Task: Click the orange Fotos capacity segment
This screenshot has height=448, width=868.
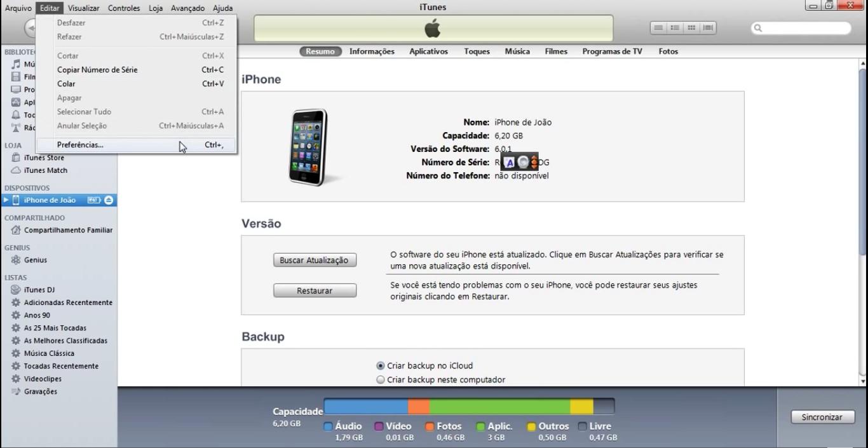Action: pyautogui.click(x=419, y=407)
